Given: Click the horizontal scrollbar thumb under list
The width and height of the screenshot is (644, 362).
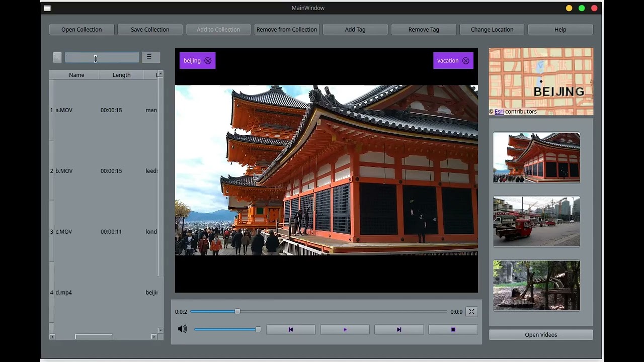Looking at the screenshot, I should (94, 336).
